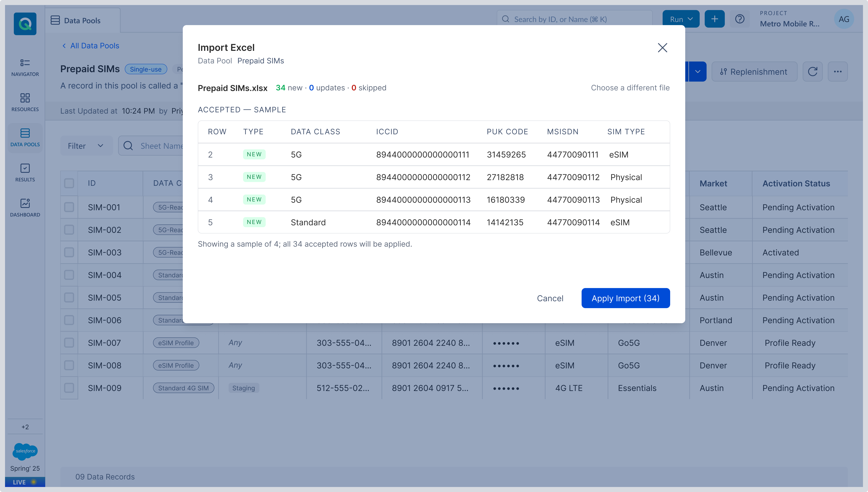Image resolution: width=868 pixels, height=492 pixels.
Task: Open the help question mark icon
Action: [739, 19]
